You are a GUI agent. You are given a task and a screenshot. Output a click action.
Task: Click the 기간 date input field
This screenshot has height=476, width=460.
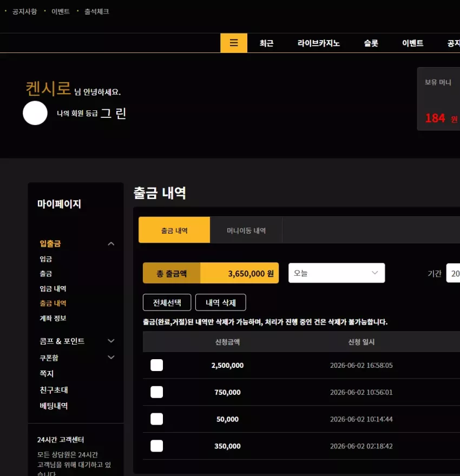(453, 273)
